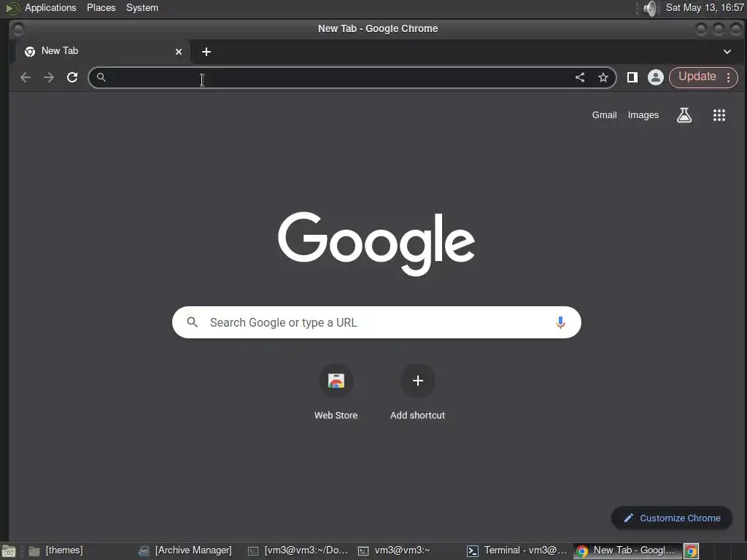Open window menu button at title bar left
Viewport: 747px width, 560px height.
coord(18,29)
